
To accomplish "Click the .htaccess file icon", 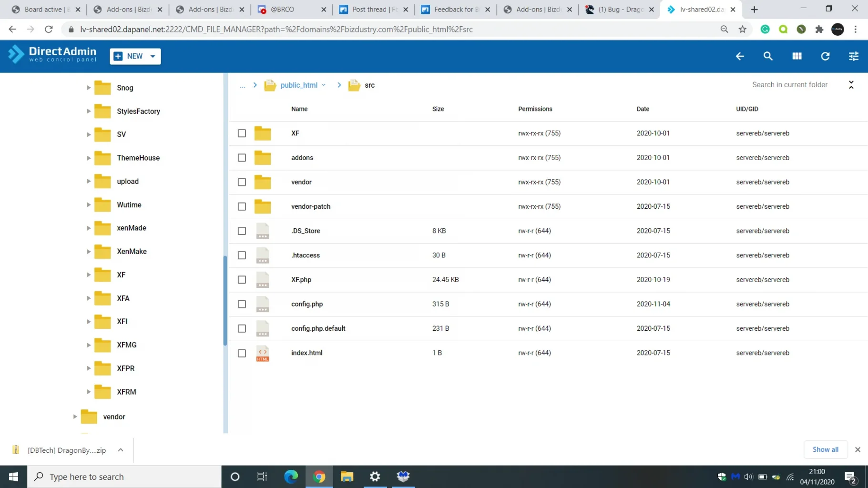I will coord(263,255).
